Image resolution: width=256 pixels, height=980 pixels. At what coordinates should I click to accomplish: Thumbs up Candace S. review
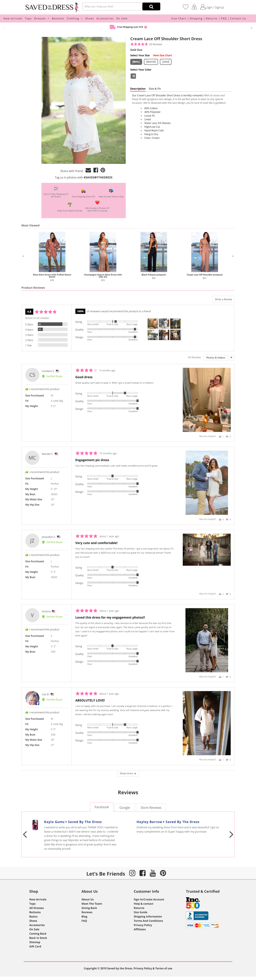[220, 437]
